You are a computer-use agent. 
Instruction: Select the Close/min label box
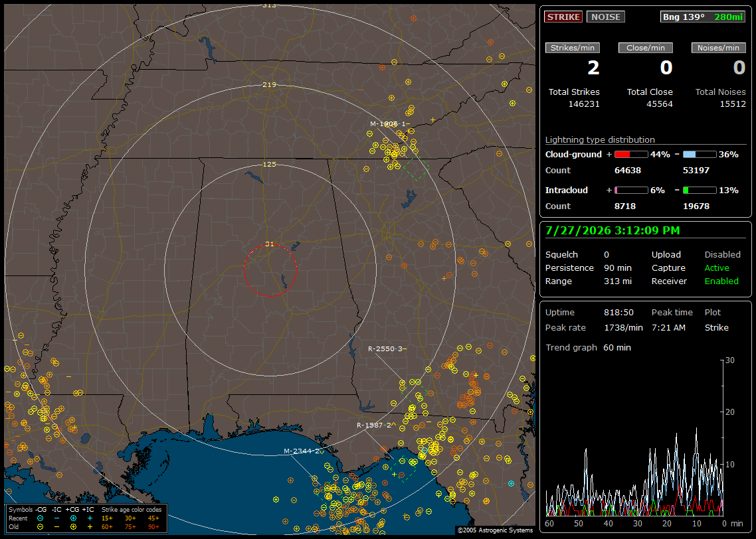click(646, 48)
